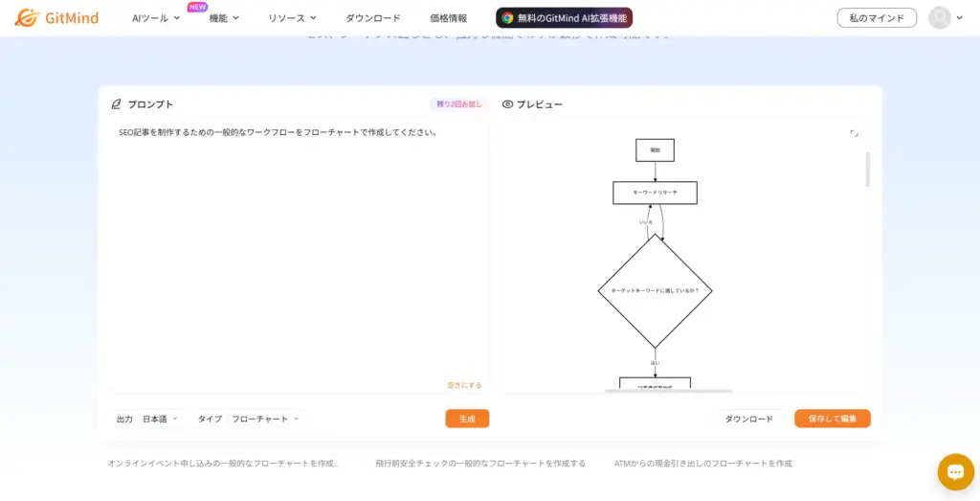Click the eye icon beside プレビュー
Viewport: 980px width, 501px height.
click(x=507, y=104)
